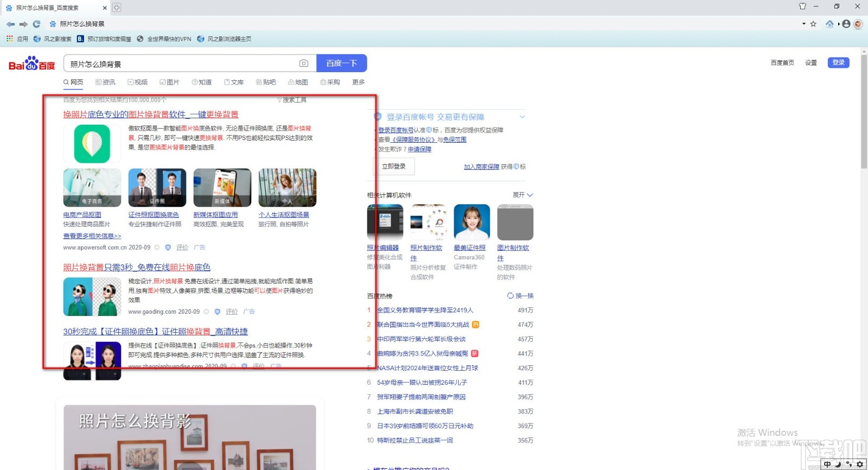Screen dimensions: 868x470
Task: Open the 照片编辑器 software link
Action: click(383, 248)
